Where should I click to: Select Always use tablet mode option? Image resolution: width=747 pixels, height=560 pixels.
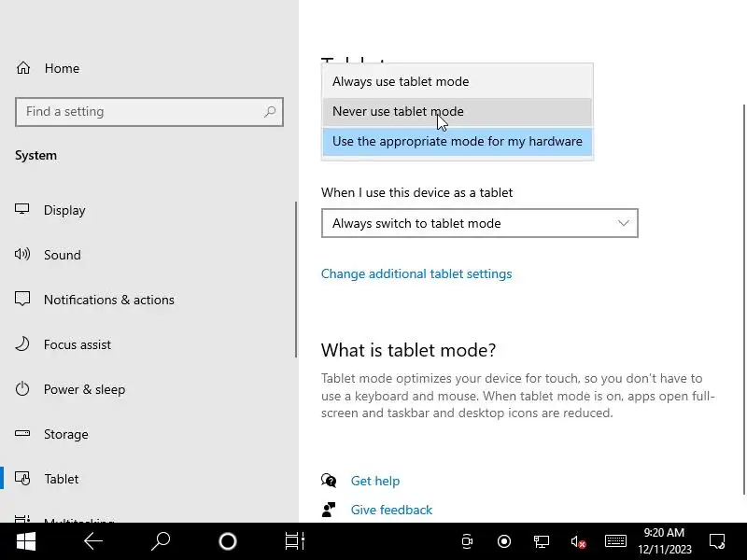pyautogui.click(x=458, y=81)
